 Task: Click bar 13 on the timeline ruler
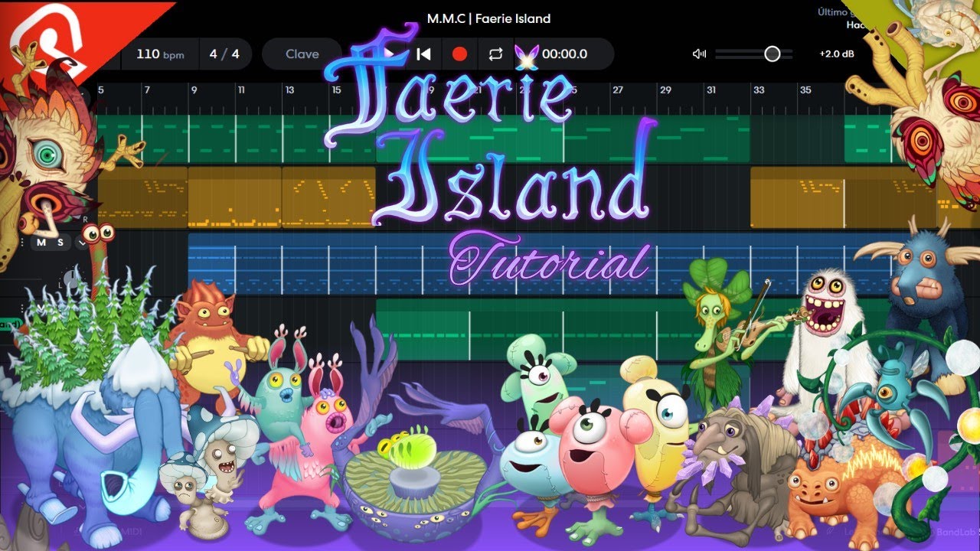click(x=289, y=90)
